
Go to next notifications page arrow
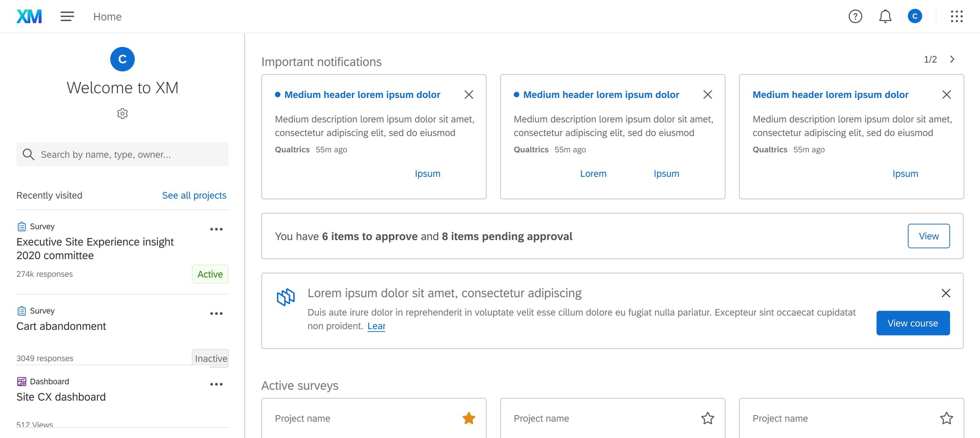(952, 59)
